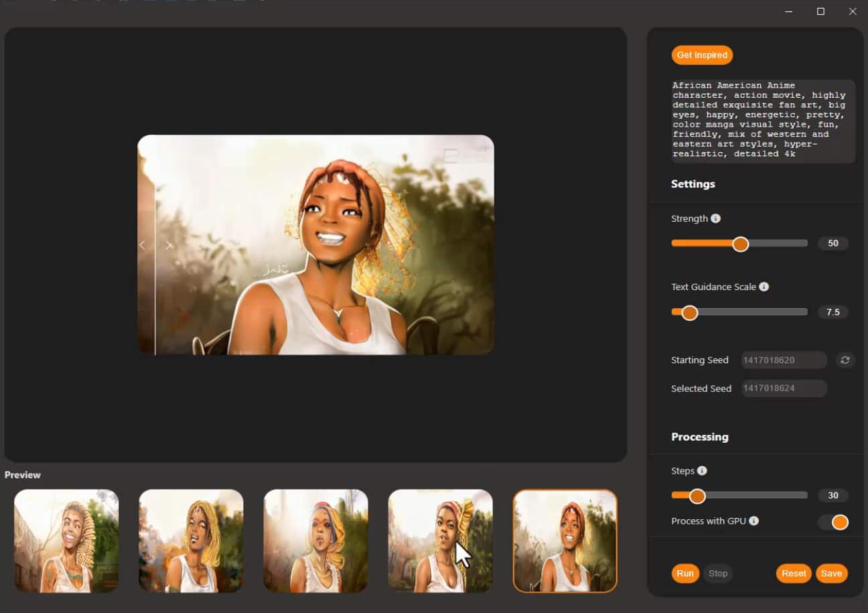Click inside the prompt text box
The image size is (868, 613).
pos(763,121)
